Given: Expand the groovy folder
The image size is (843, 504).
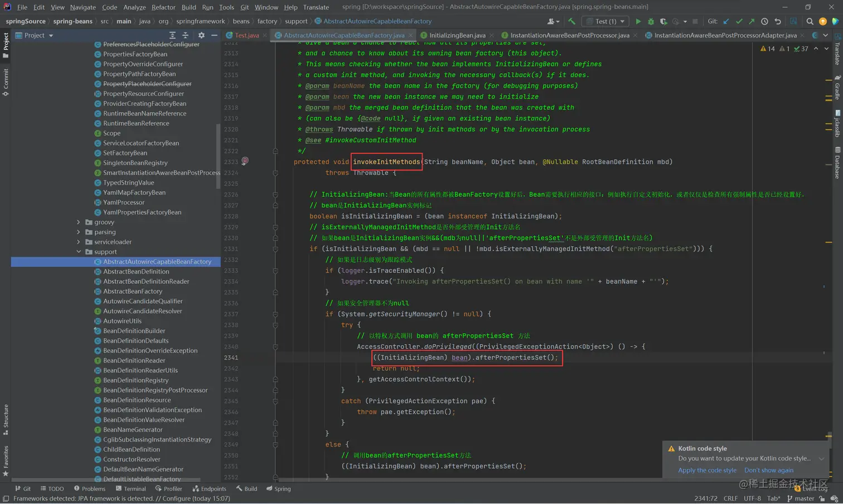Looking at the screenshot, I should [79, 222].
